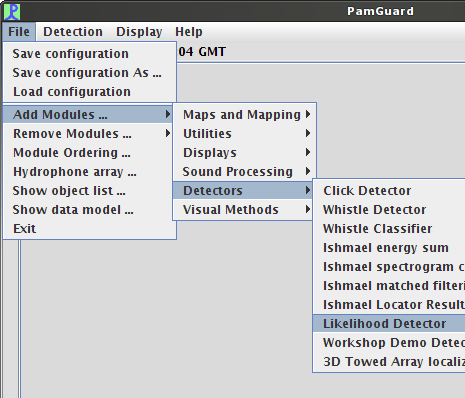Add the 3D Towed Array localizer module
465x398 pixels.
(x=389, y=362)
